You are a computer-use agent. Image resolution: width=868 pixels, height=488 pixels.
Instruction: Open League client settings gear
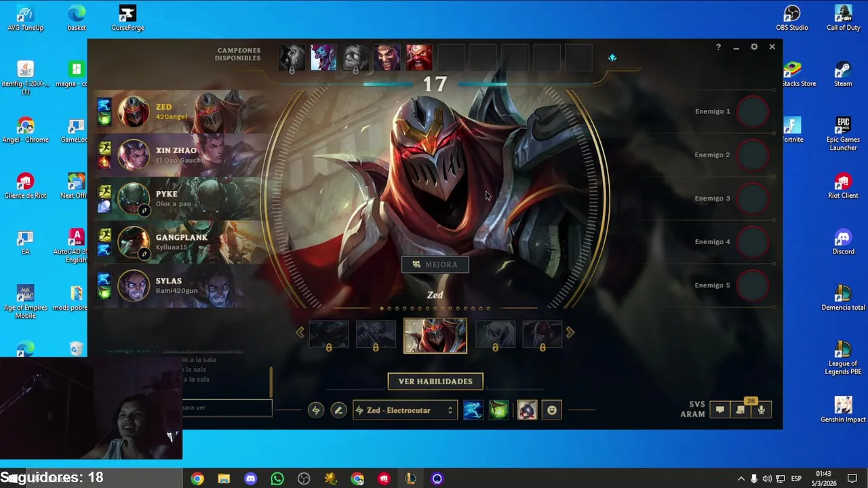(x=754, y=47)
